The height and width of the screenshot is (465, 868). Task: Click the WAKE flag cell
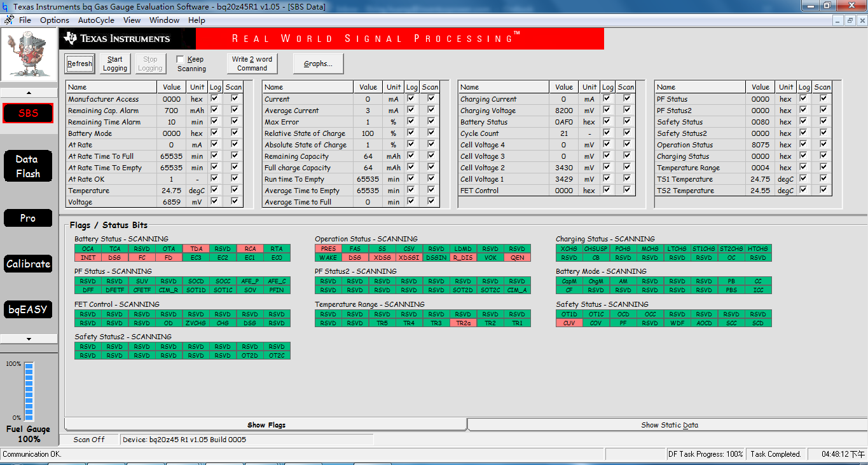(x=328, y=258)
